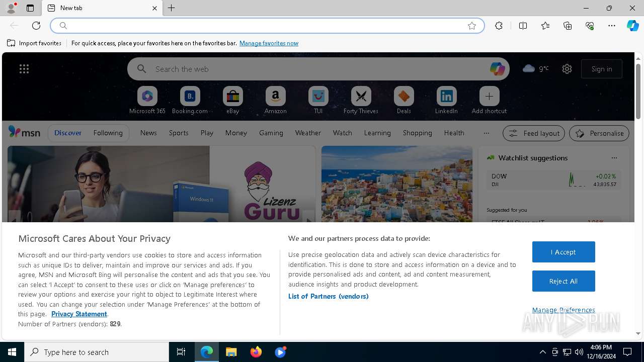Open the Favorites list icon

coord(545,26)
